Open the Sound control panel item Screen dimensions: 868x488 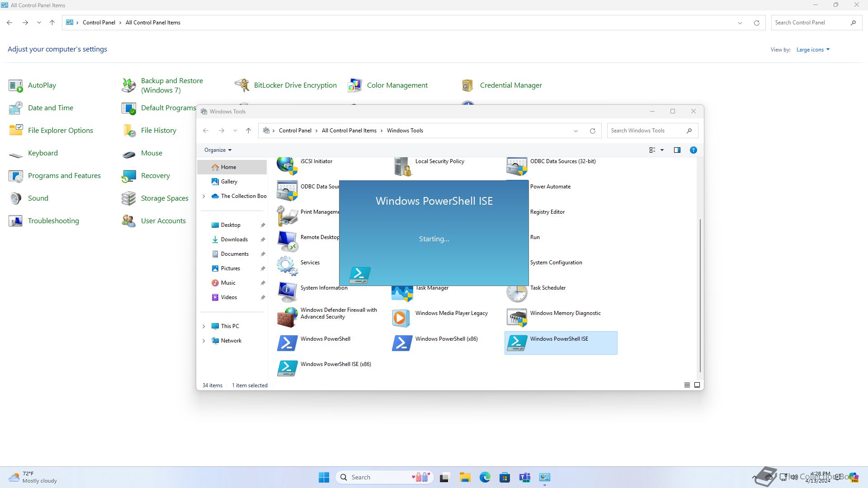pos(38,198)
